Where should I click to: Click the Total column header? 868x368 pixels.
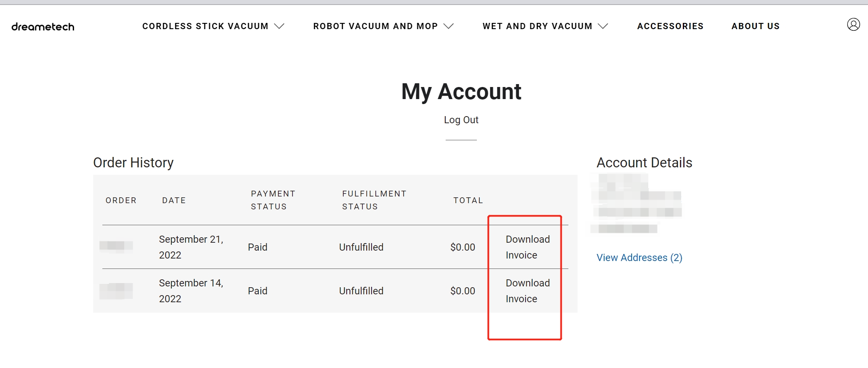[468, 200]
